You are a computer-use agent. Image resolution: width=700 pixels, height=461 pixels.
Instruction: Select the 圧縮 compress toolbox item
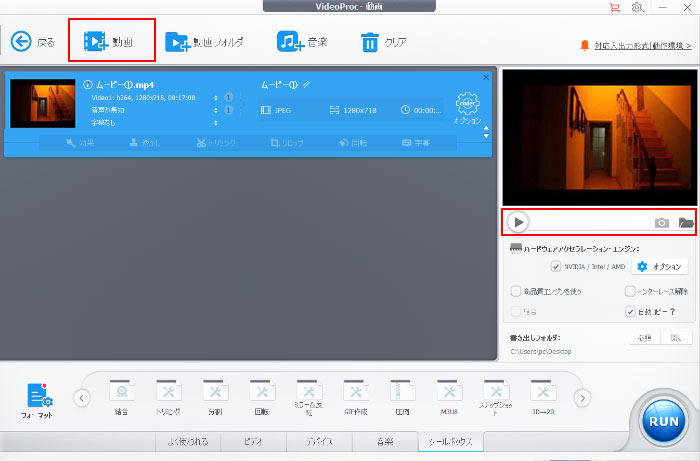click(403, 397)
